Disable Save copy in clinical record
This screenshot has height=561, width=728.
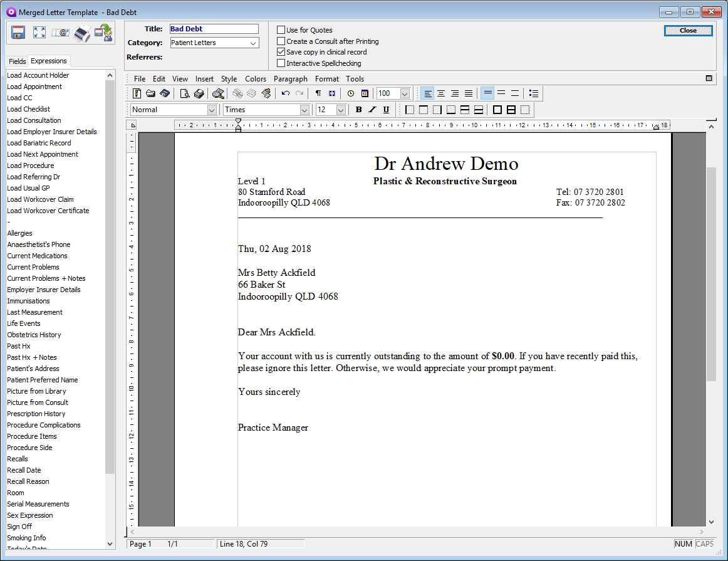[281, 52]
